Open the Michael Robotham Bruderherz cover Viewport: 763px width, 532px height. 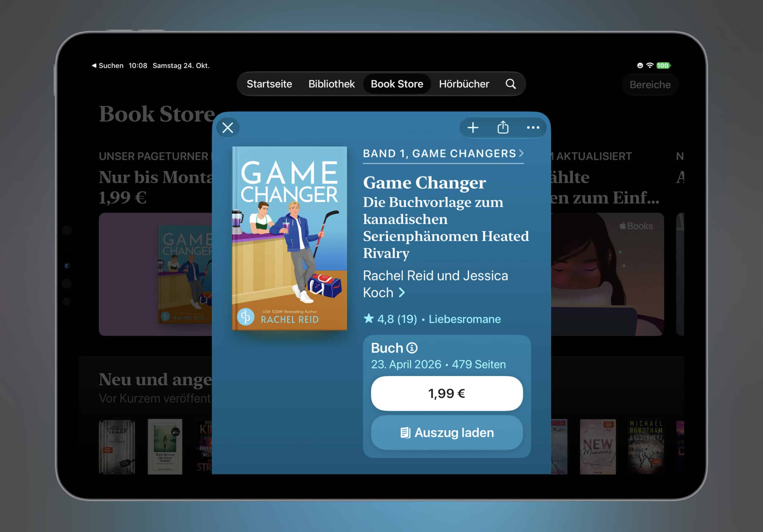point(646,447)
